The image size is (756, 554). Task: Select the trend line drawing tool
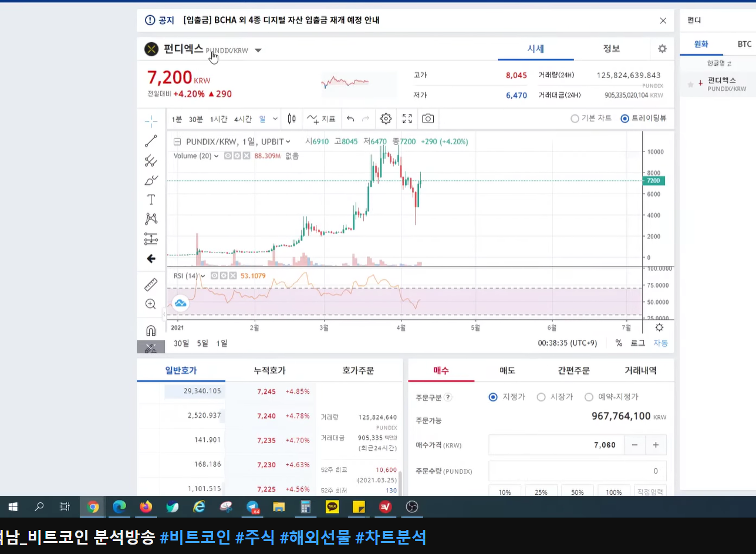[151, 141]
